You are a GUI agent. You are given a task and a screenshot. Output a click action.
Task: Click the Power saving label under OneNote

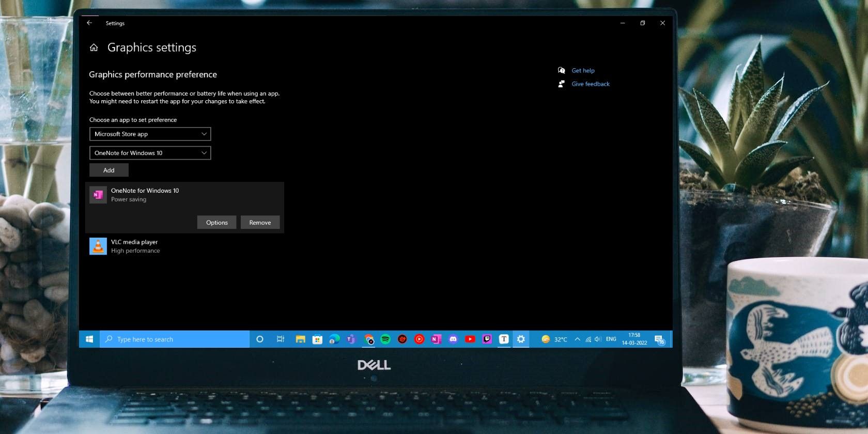129,199
